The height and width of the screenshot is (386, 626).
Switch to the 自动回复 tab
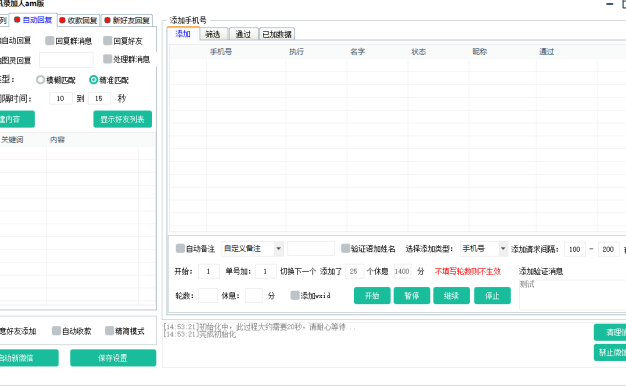pos(33,20)
